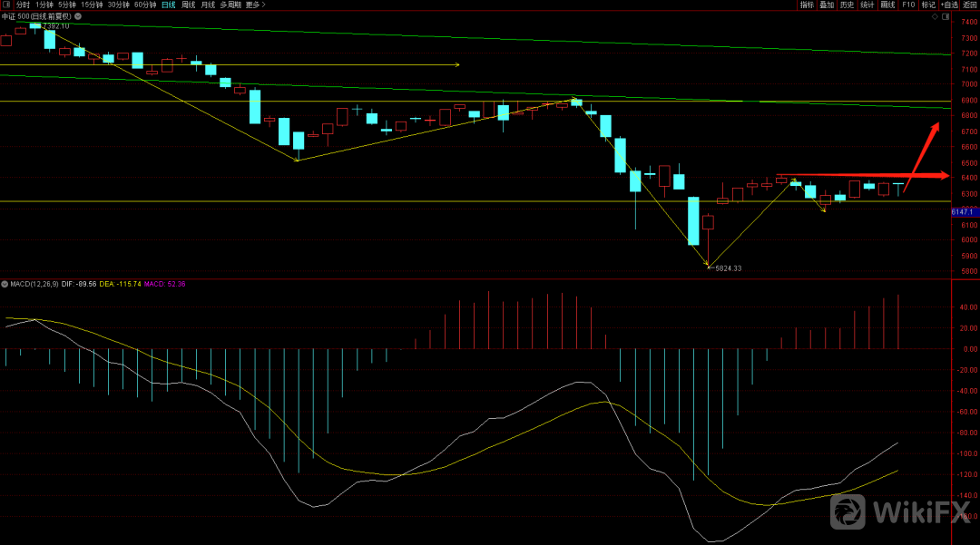This screenshot has width=980, height=545.
Task: Open the 画线 drawing tools
Action: click(887, 5)
